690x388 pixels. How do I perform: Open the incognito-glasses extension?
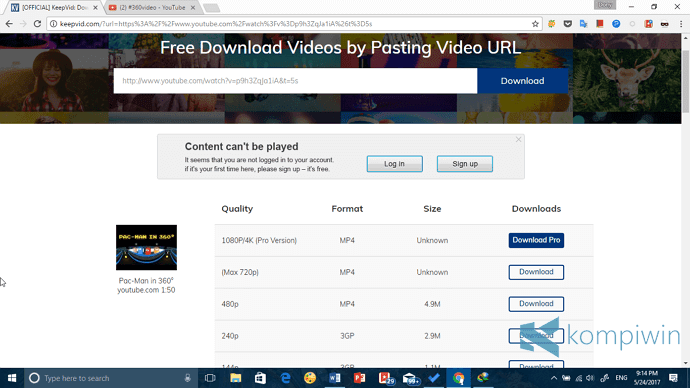tap(664, 24)
